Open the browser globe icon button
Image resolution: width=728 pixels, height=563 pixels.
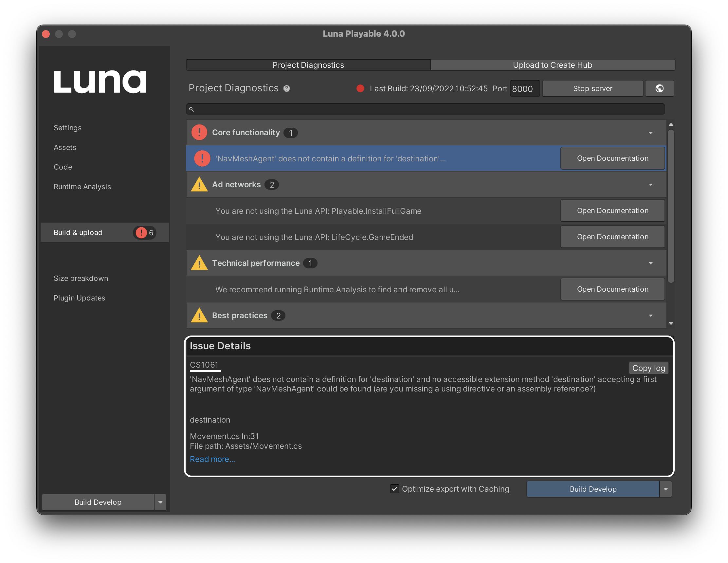click(659, 88)
